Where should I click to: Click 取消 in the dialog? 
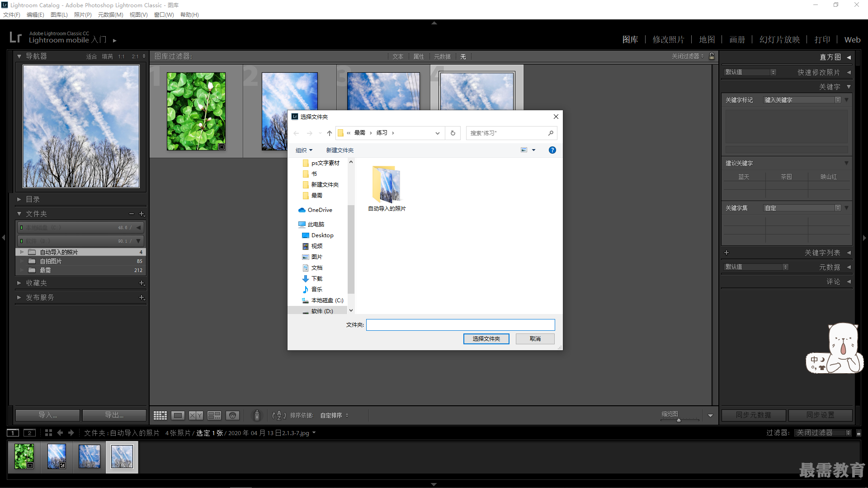click(535, 339)
